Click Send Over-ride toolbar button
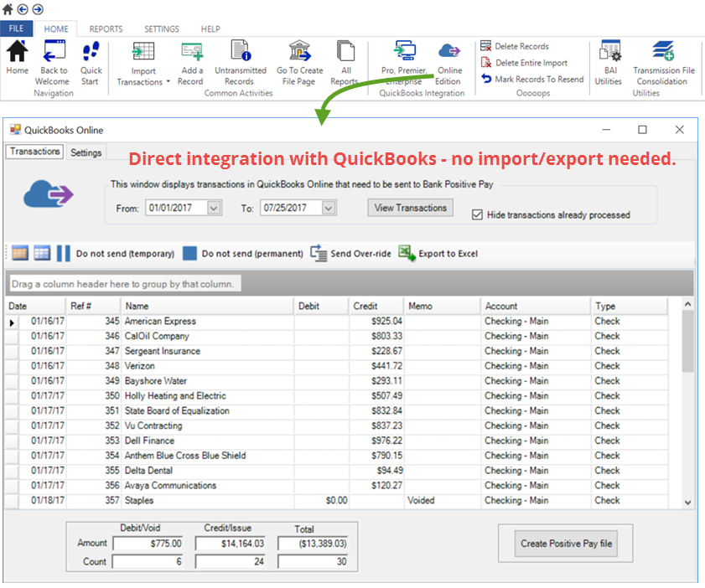This screenshot has height=588, width=705. 319,253
